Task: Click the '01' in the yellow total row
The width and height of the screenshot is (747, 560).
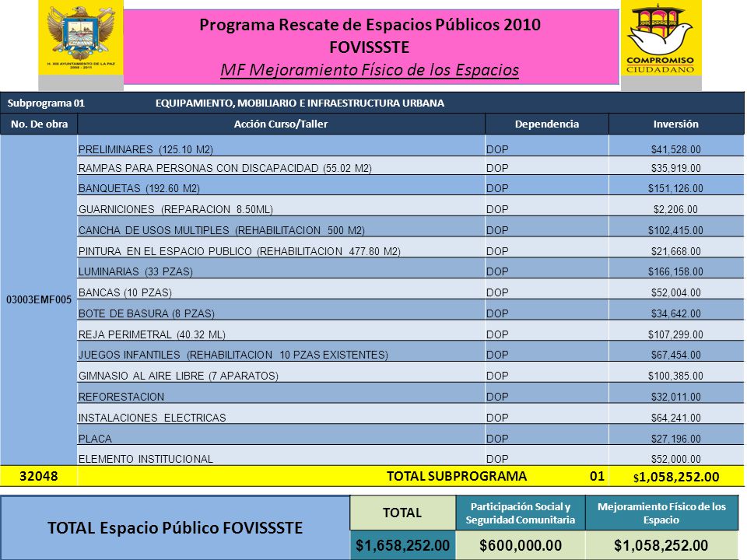Action: [597, 476]
